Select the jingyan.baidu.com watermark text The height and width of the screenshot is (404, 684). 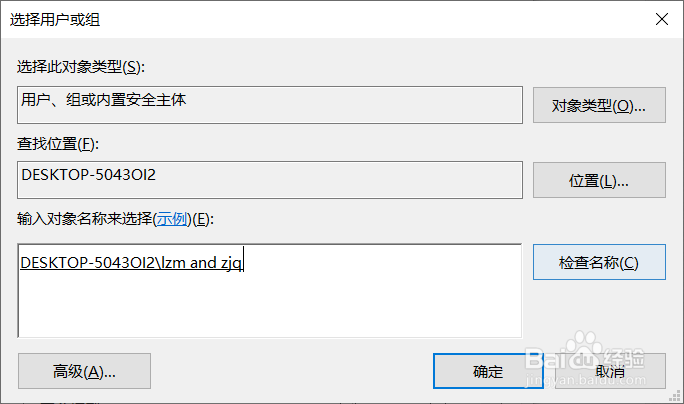585,380
